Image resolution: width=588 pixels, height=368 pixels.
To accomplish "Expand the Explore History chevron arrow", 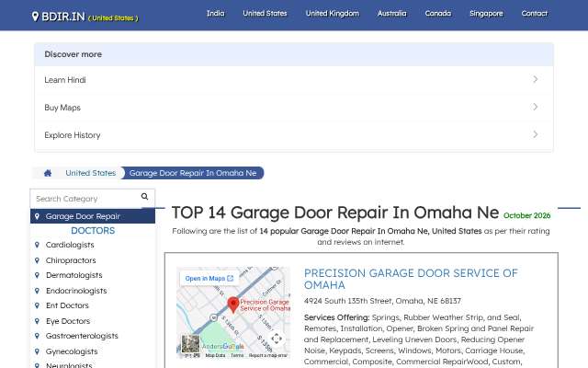I will tap(536, 134).
